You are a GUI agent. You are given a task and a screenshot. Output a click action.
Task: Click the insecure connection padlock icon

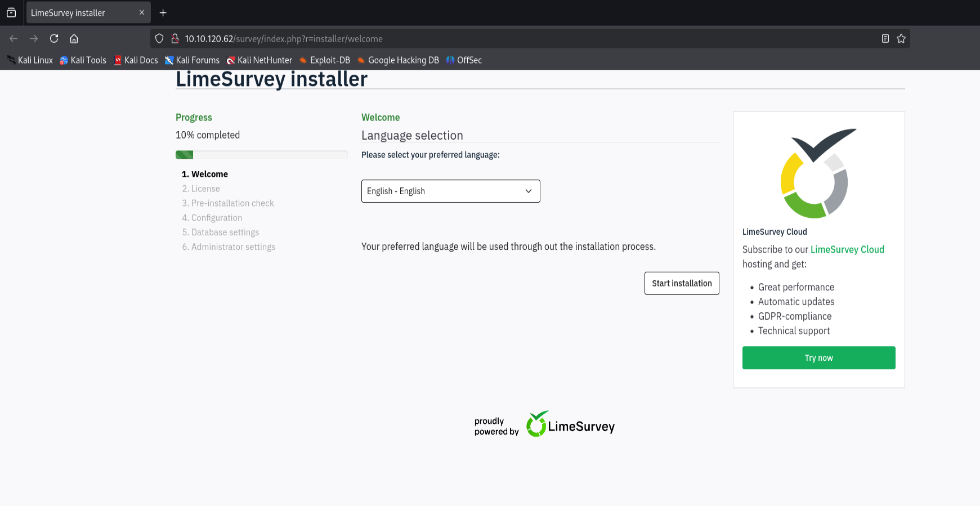(175, 39)
